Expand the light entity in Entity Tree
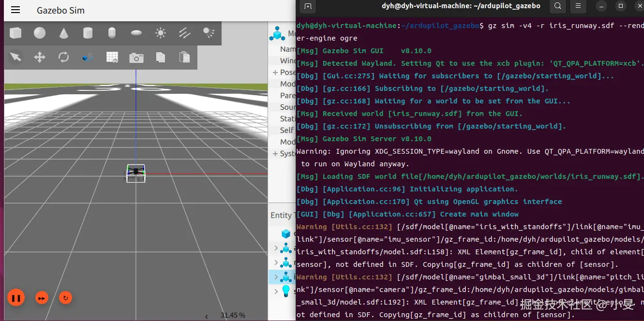644x321 pixels. [276, 292]
